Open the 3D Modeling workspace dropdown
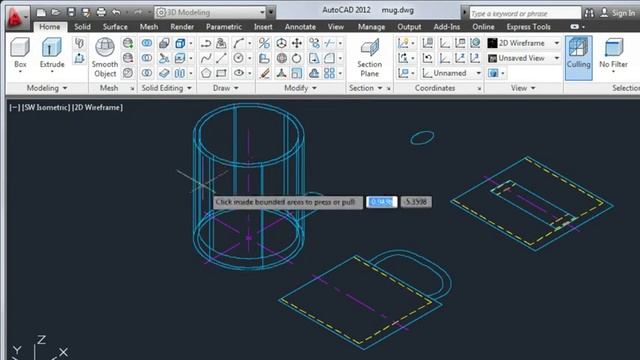The width and height of the screenshot is (640, 360). click(x=211, y=13)
